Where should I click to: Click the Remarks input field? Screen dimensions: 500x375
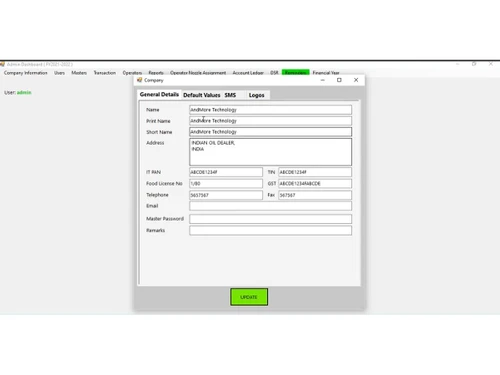[x=270, y=230]
